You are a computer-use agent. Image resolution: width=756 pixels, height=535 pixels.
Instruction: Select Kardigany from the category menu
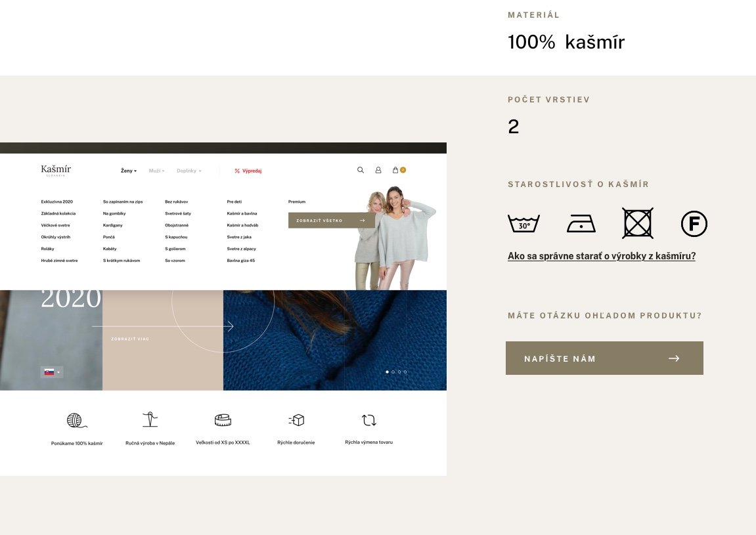[113, 225]
